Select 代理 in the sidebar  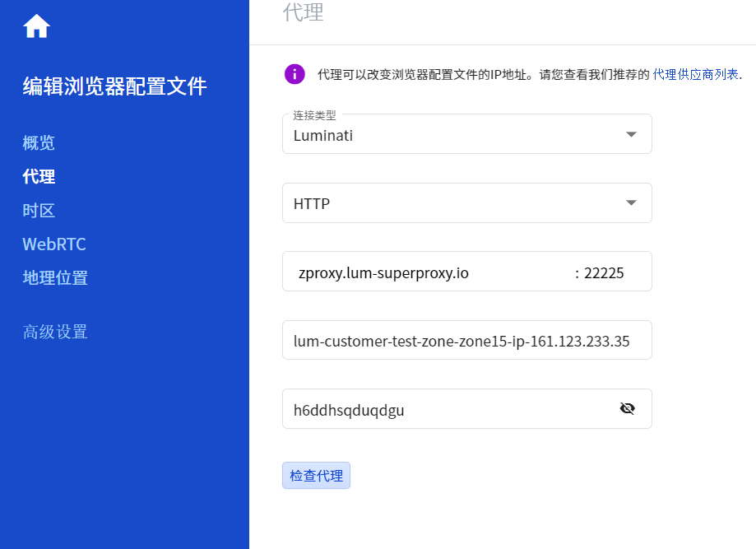(x=39, y=177)
